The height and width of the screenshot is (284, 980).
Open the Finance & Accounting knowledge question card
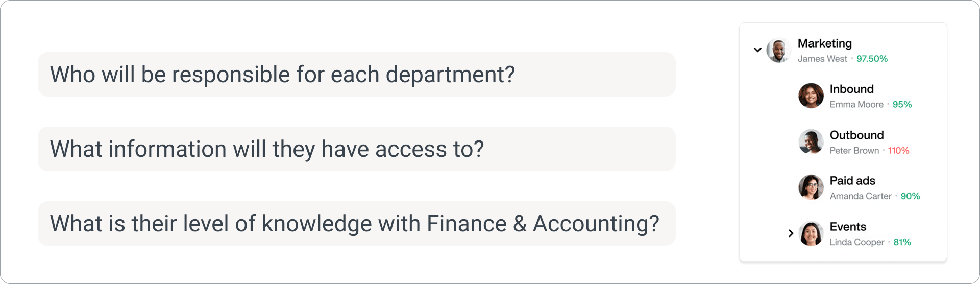click(356, 224)
